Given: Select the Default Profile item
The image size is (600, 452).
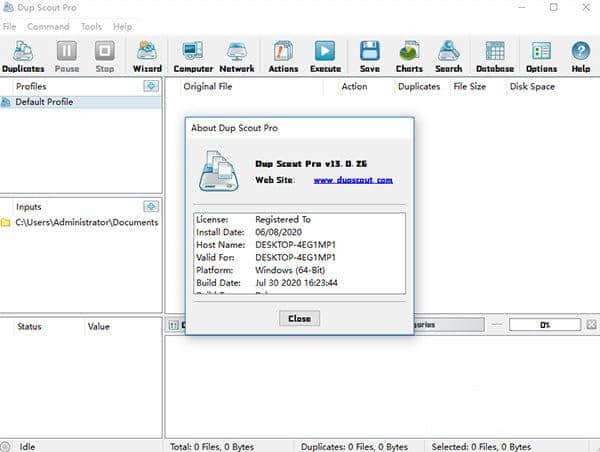Looking at the screenshot, I should [44, 102].
